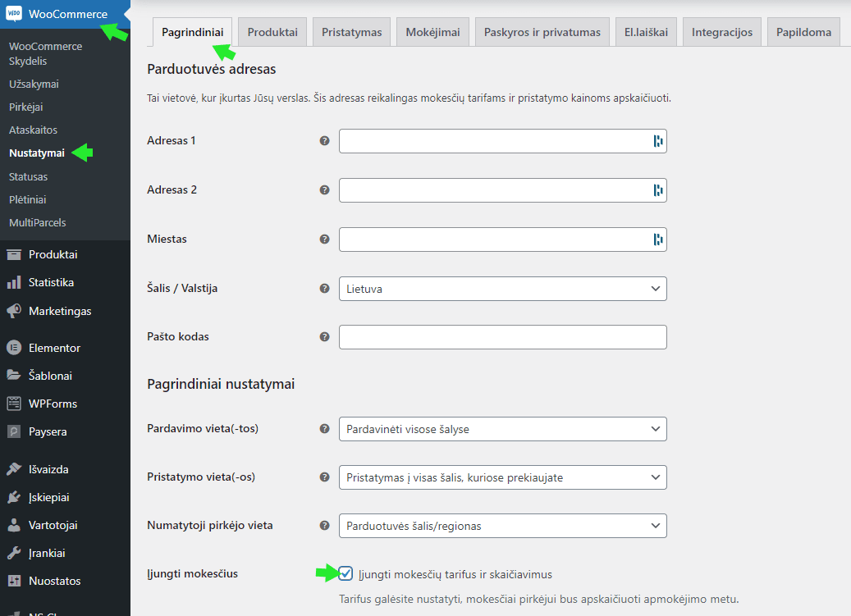This screenshot has width=851, height=616.
Task: Open the Paysera menu item
Action: 48,431
